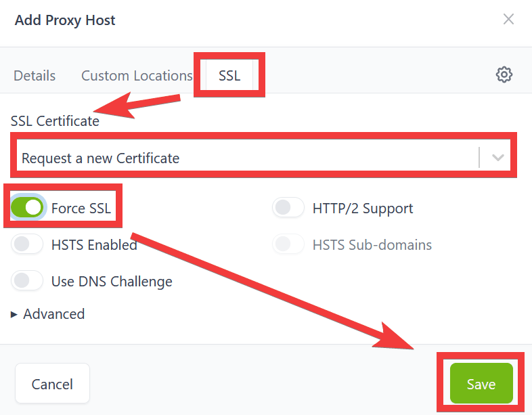Screen dimensions: 532x415
Task: Click the SSL Certificate field label
Action: (55, 121)
